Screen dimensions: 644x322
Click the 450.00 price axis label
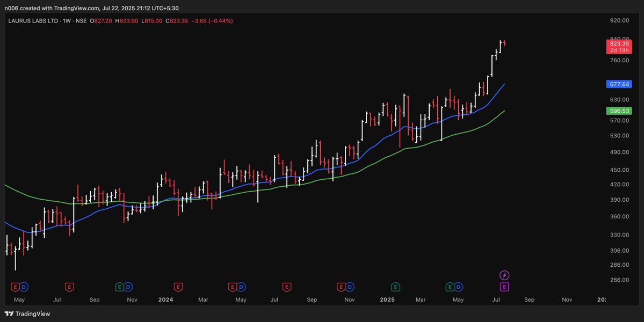coord(619,170)
